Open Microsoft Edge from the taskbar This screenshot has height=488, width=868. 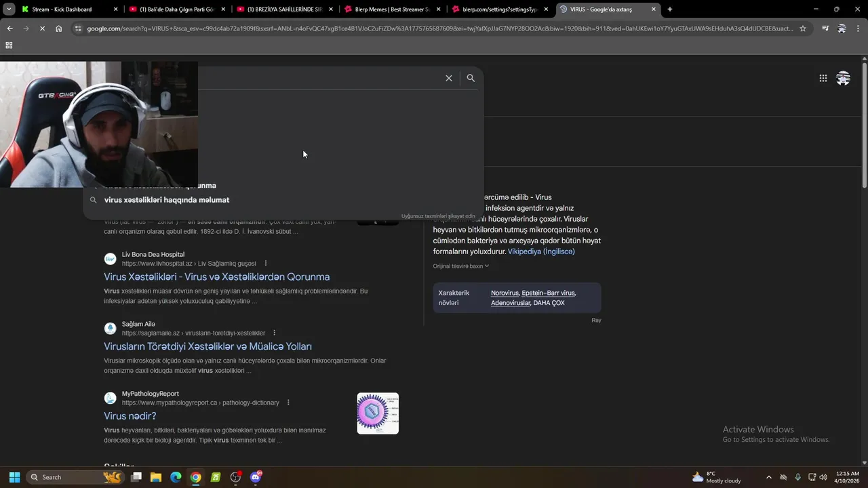coord(176,477)
